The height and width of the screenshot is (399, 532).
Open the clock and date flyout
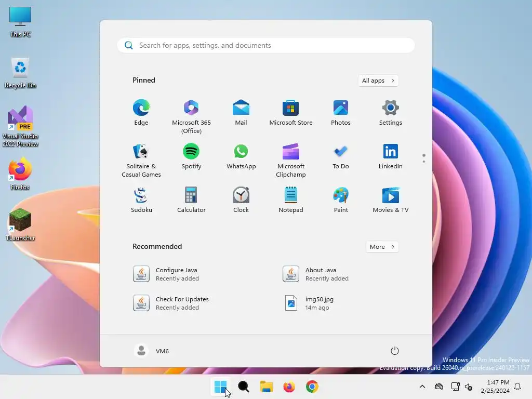495,387
